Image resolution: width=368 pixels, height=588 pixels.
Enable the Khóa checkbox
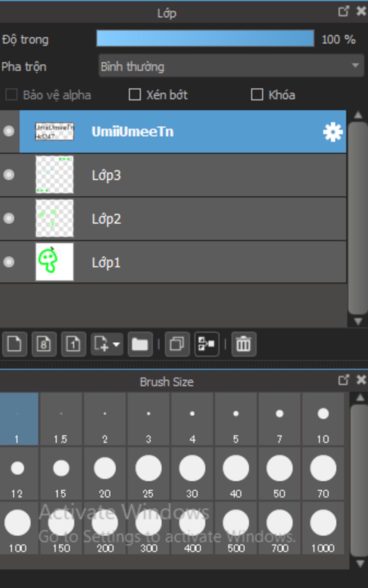pos(257,95)
